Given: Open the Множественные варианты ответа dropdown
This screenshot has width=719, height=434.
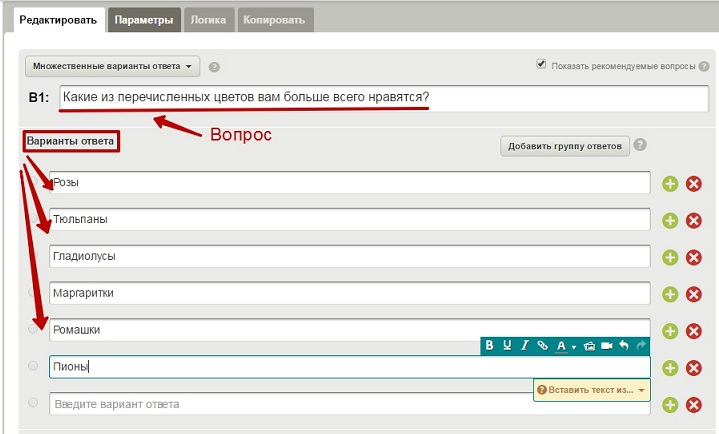Looking at the screenshot, I should [x=112, y=66].
